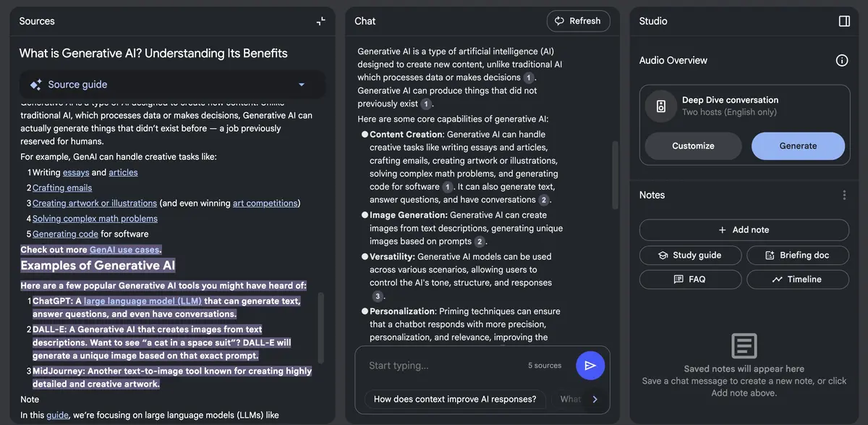Create a Timeline
868x425 pixels.
tap(797, 279)
